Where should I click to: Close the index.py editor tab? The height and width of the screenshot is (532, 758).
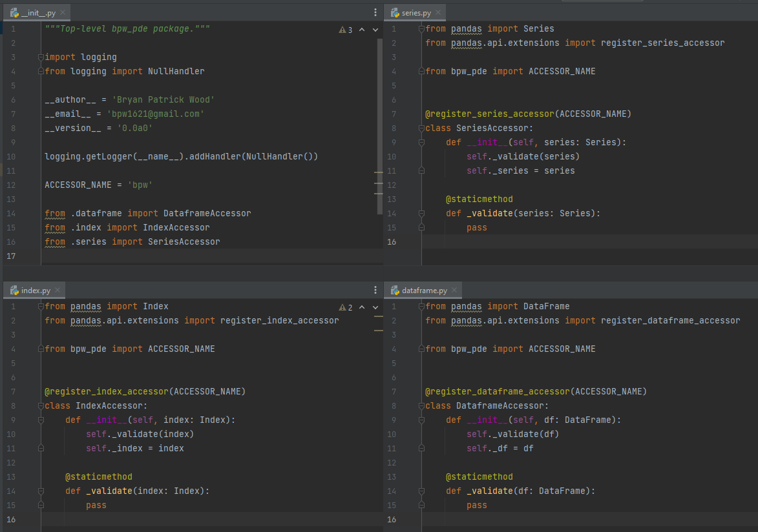57,291
